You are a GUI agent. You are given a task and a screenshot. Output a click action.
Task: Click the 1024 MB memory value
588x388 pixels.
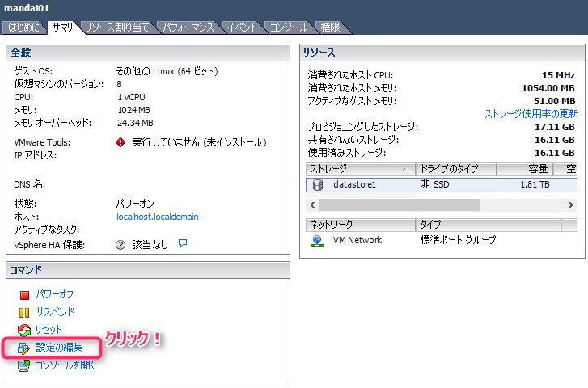pyautogui.click(x=133, y=110)
